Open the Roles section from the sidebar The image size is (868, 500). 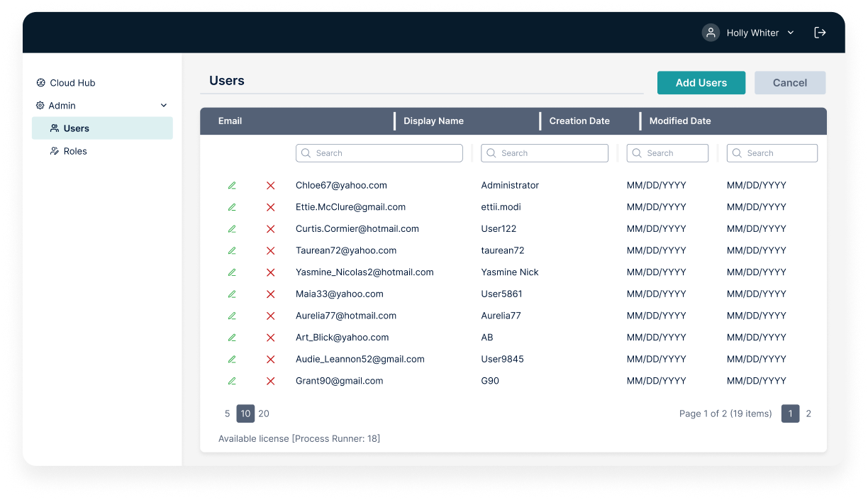pyautogui.click(x=76, y=151)
